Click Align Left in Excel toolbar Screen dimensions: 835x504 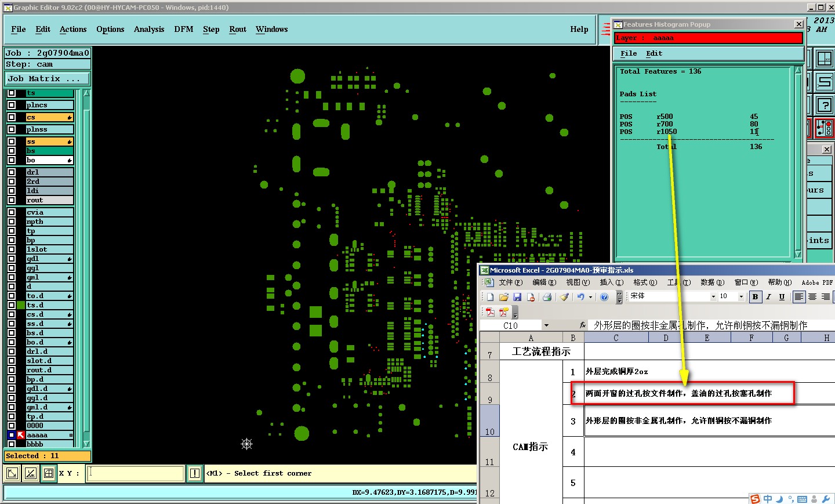[x=799, y=297]
